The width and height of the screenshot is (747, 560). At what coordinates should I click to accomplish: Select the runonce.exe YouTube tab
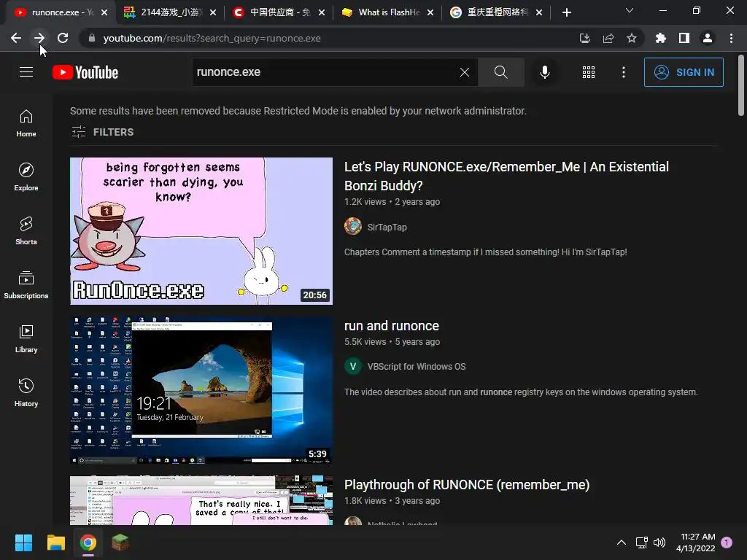60,12
